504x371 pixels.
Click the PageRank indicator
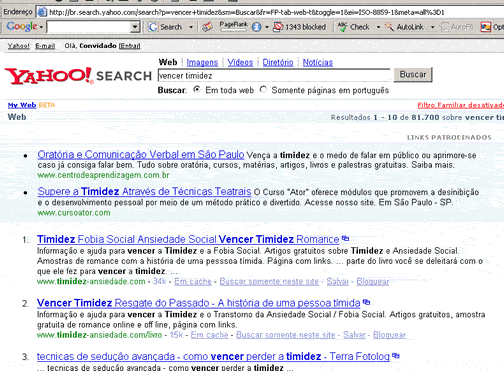pos(233,26)
